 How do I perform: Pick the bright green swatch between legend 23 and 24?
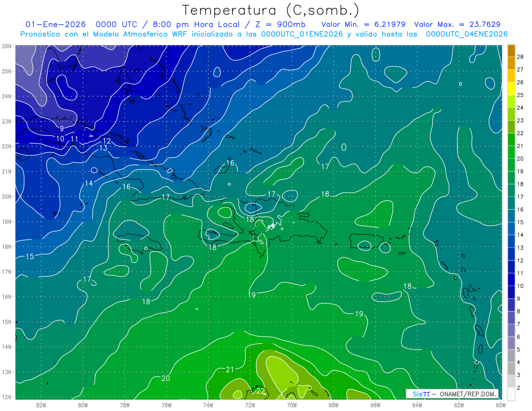512,114
